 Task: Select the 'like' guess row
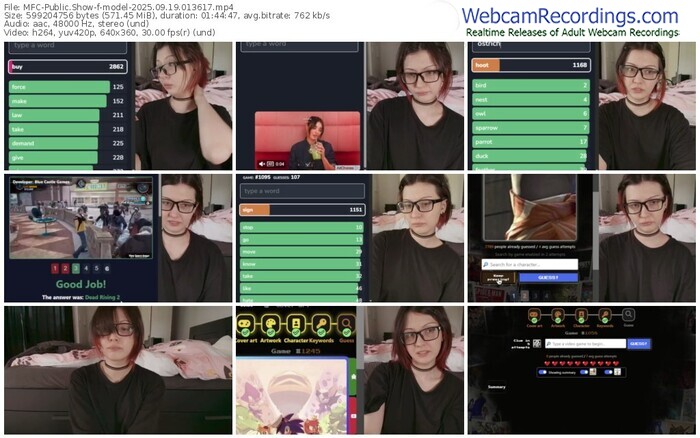[302, 288]
